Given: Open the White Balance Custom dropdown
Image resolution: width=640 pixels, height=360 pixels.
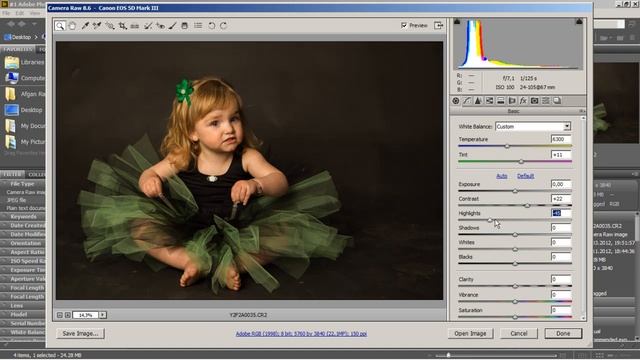Looking at the screenshot, I should pyautogui.click(x=533, y=127).
